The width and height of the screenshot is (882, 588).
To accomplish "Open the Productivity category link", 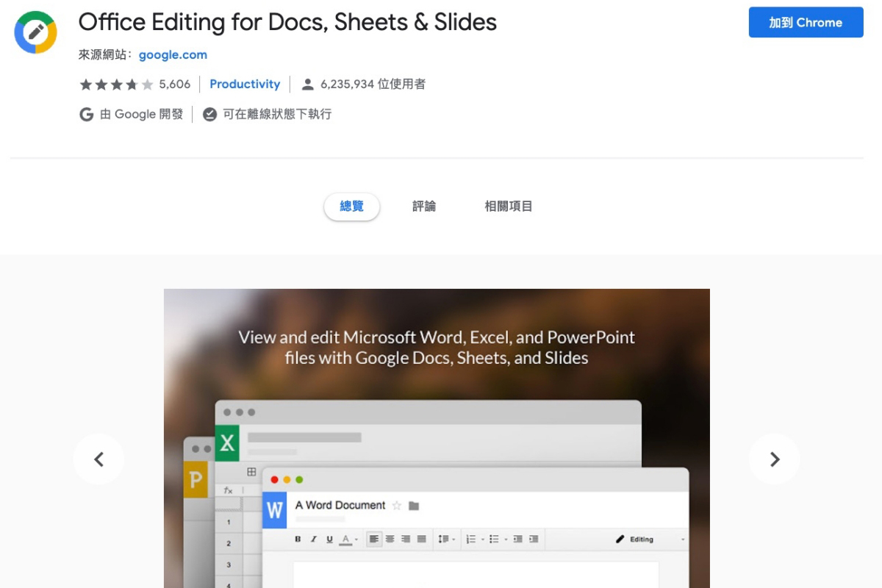I will tap(245, 83).
